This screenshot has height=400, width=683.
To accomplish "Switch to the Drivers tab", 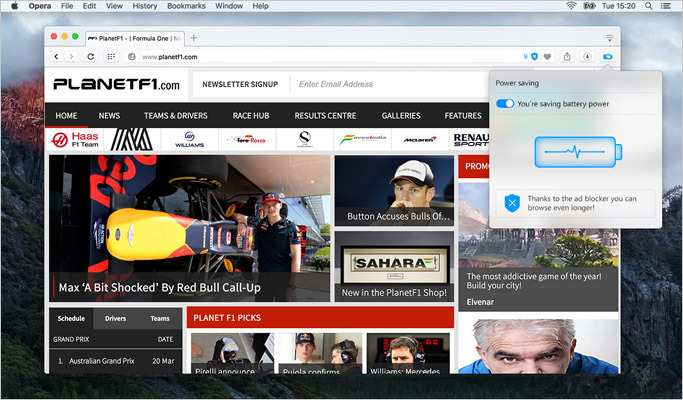I will point(115,319).
